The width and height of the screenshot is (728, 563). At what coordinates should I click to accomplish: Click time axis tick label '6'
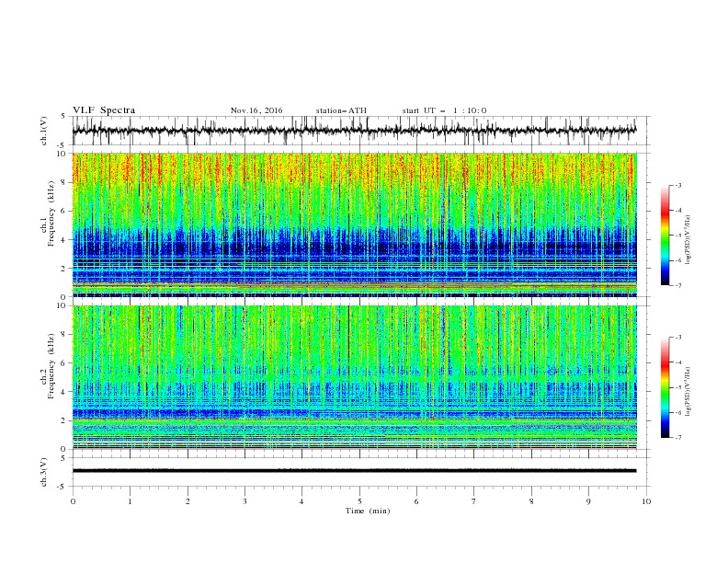[416, 501]
